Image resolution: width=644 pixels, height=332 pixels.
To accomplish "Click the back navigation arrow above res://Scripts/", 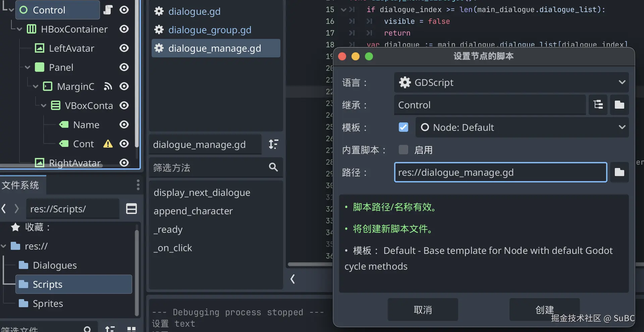I will [x=3, y=209].
